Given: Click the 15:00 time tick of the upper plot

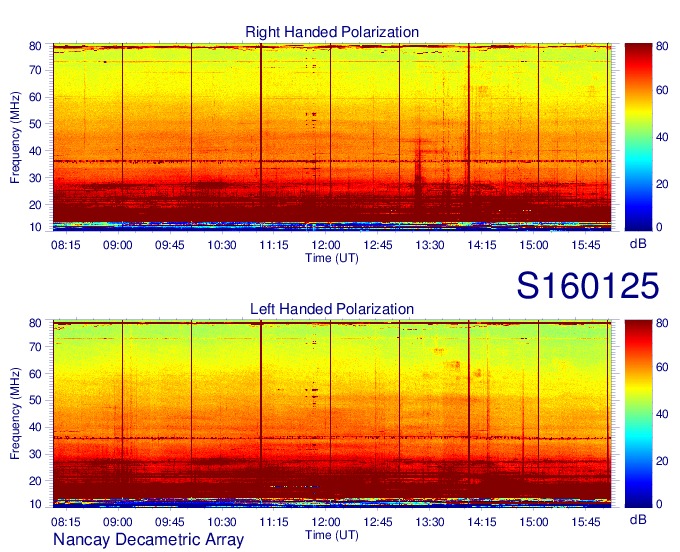Looking at the screenshot, I should coord(534,245).
